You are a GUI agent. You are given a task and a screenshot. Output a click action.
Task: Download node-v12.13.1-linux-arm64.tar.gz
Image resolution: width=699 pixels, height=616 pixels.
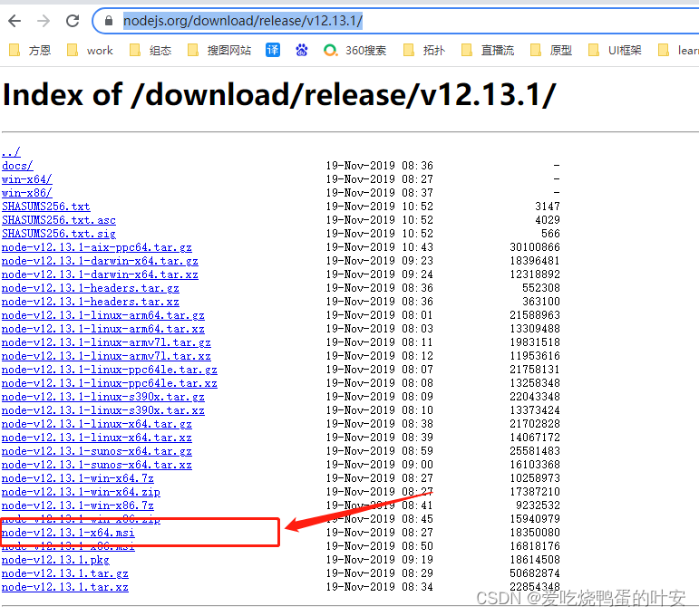point(103,315)
